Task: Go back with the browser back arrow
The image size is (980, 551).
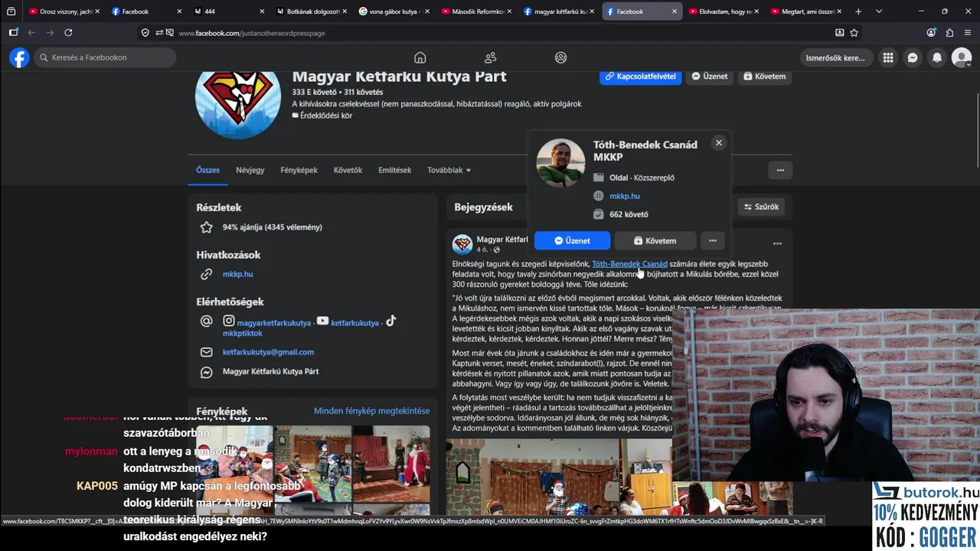Action: (x=31, y=33)
